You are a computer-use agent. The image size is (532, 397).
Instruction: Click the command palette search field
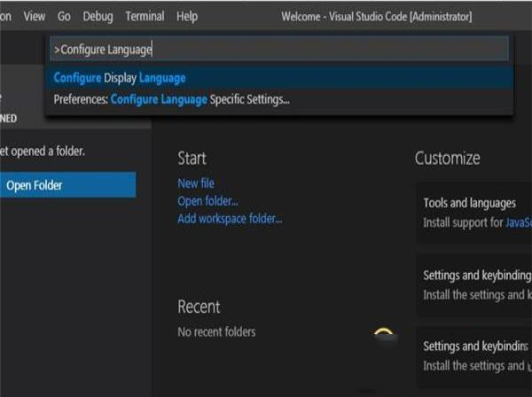point(279,49)
